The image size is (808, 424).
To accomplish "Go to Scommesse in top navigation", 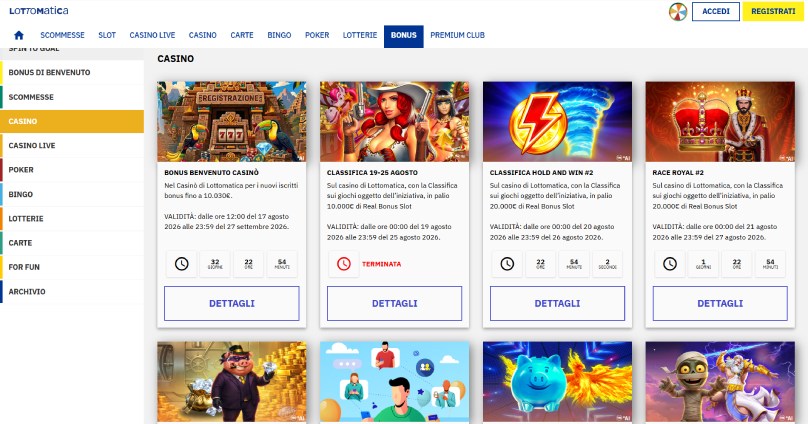I will pyautogui.click(x=62, y=35).
